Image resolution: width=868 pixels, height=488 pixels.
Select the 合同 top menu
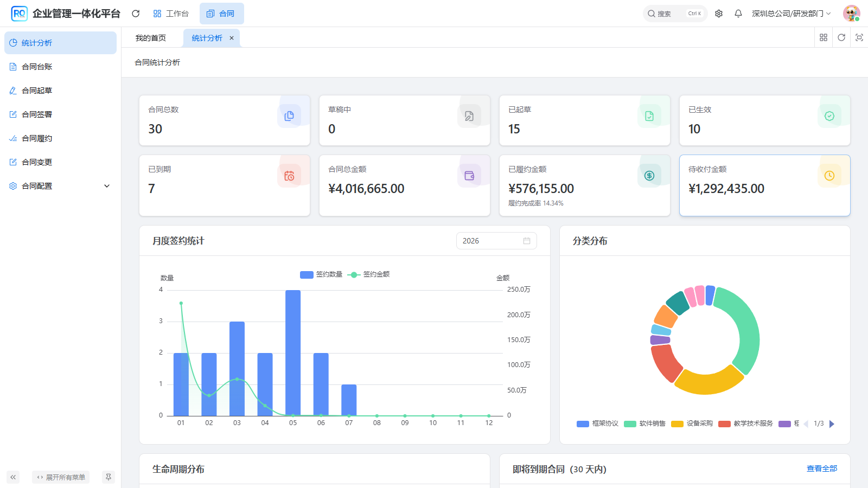tap(221, 14)
